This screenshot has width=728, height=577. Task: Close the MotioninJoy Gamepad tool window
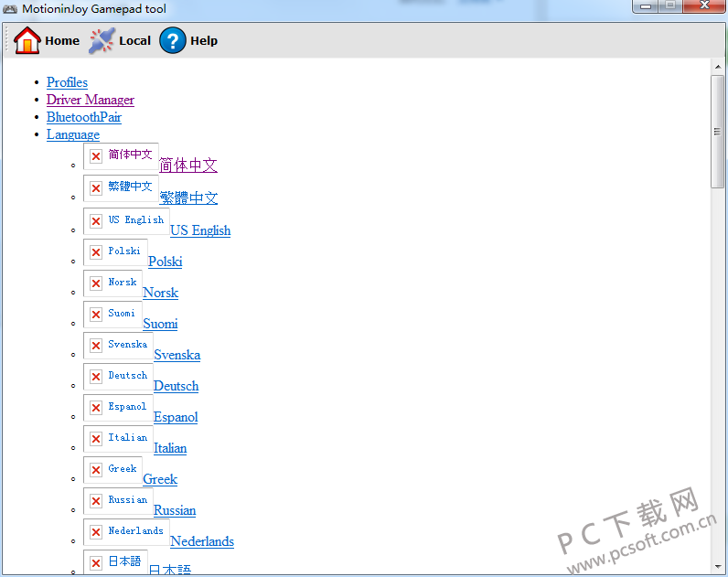tap(704, 5)
